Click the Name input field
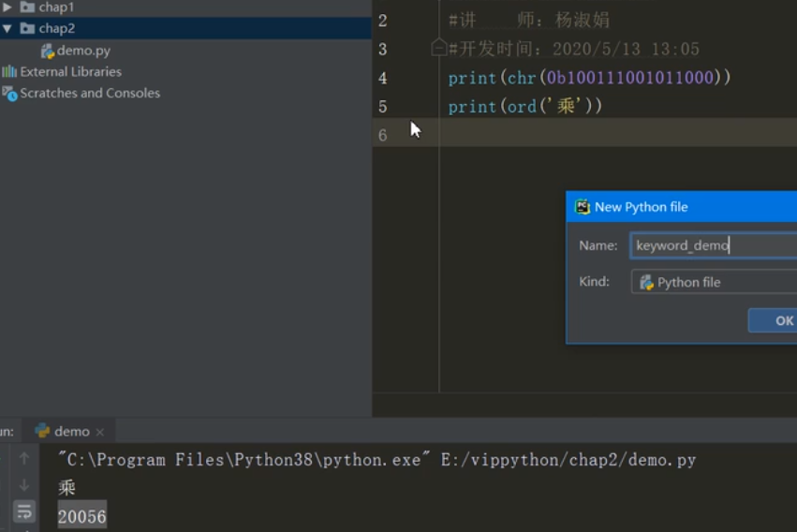Image resolution: width=797 pixels, height=532 pixels. pyautogui.click(x=714, y=245)
